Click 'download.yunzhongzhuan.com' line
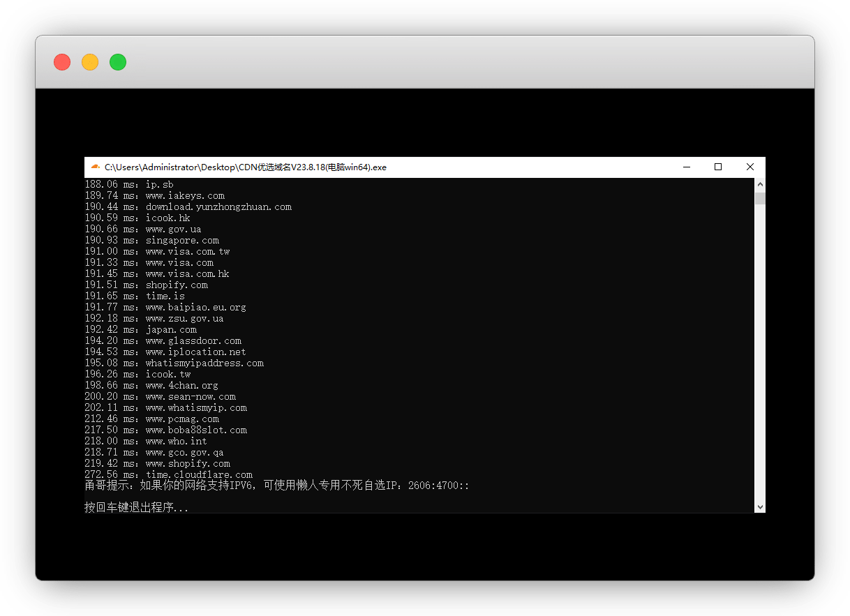The image size is (850, 616). coord(188,206)
